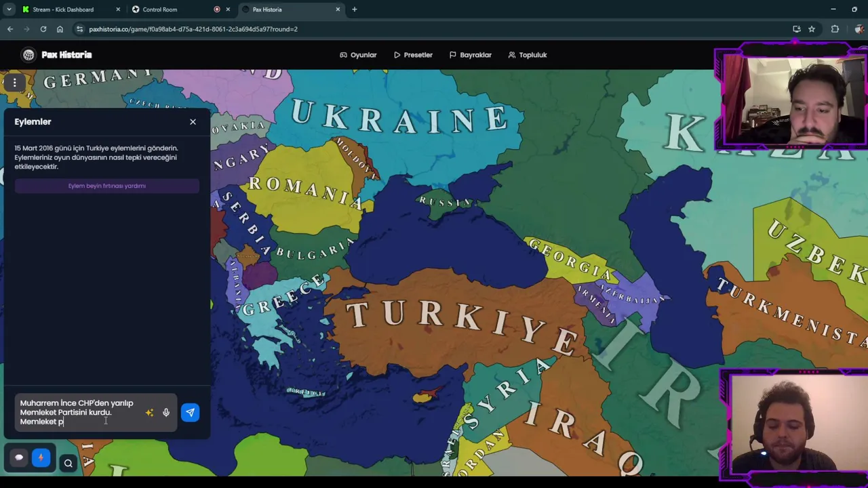Viewport: 868px width, 488px height.
Task: Select Georgia on the map
Action: [571, 260]
